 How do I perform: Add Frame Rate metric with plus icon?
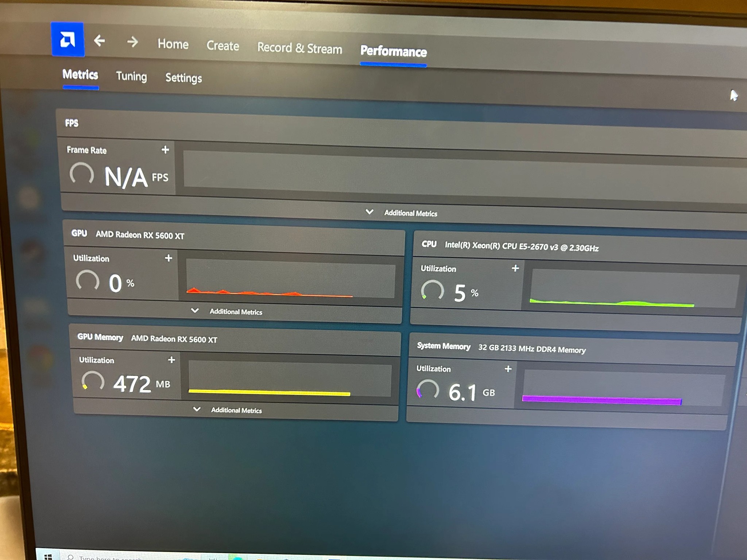pyautogui.click(x=165, y=149)
